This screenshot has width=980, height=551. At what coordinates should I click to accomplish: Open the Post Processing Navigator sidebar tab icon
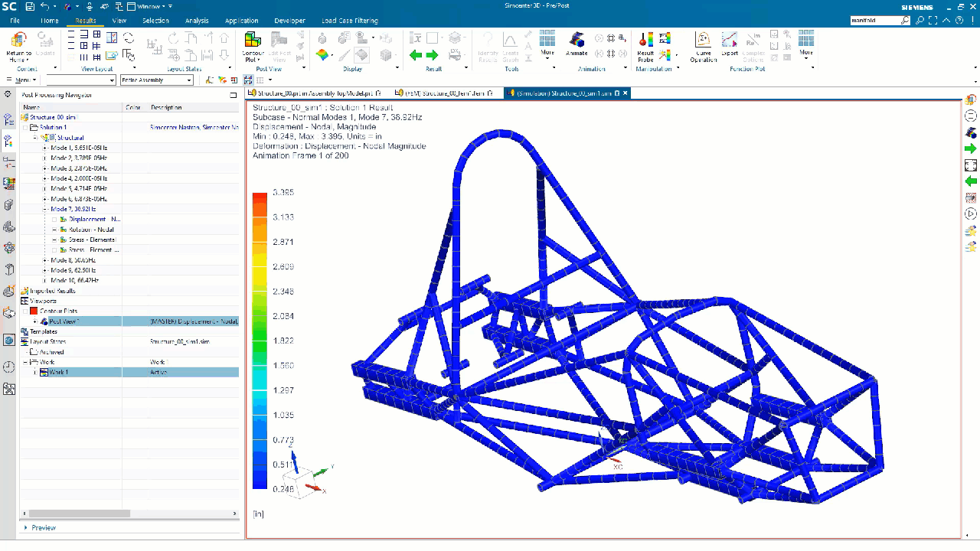(x=9, y=141)
